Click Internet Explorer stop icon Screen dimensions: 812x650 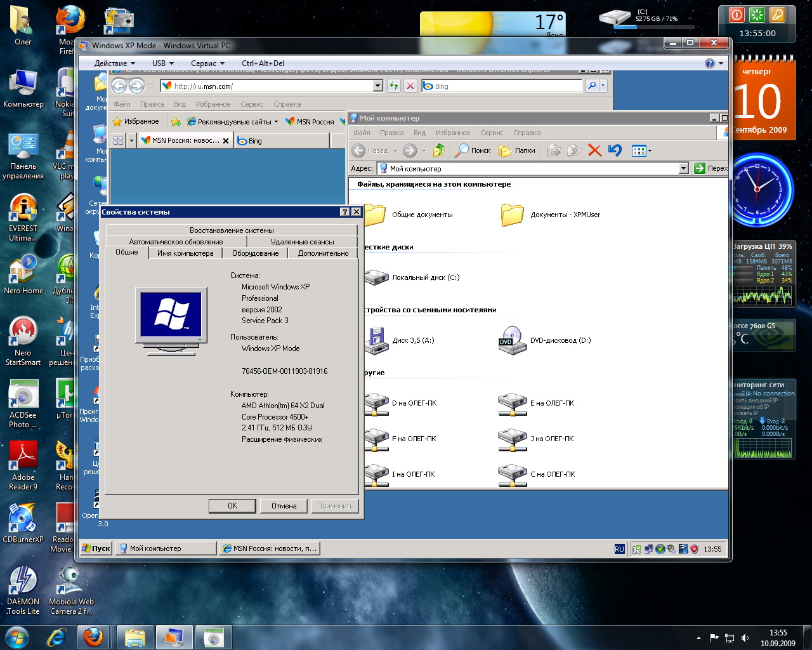(x=410, y=86)
